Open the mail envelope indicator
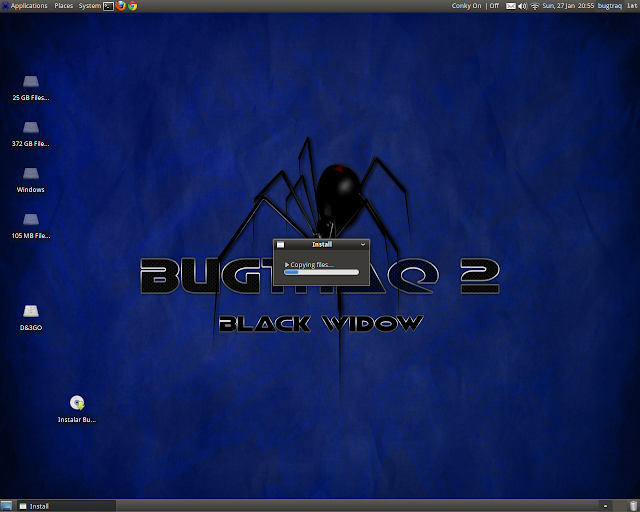 (511, 6)
